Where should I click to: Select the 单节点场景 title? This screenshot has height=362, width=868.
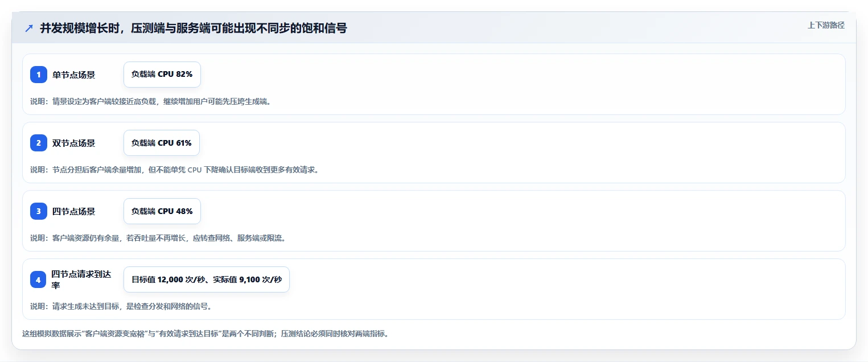(x=74, y=75)
